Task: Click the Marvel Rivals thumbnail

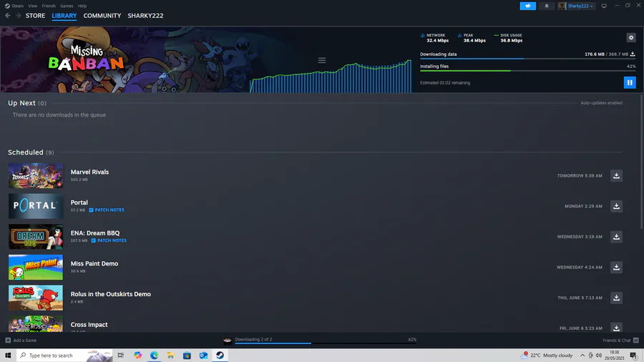Action: pos(36,176)
